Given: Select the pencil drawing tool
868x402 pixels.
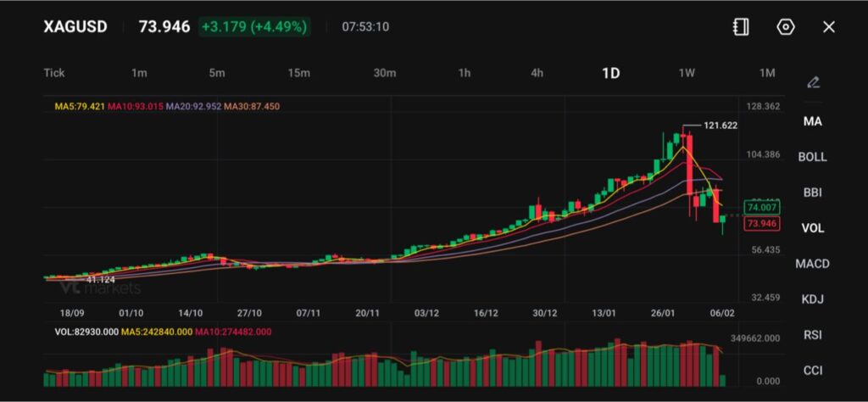Looking at the screenshot, I should (x=813, y=82).
